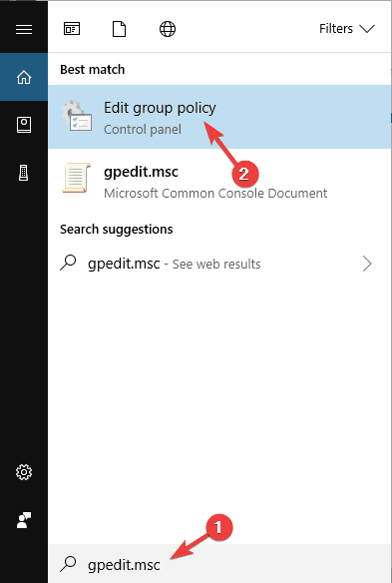
Task: Click the gpedit.msc scroll document icon
Action: [x=76, y=178]
